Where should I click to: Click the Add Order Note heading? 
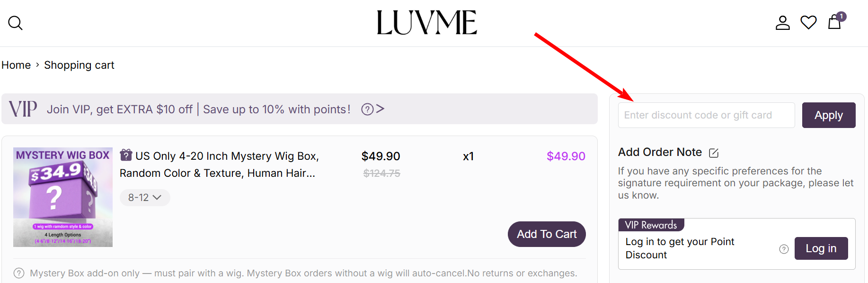(x=660, y=152)
